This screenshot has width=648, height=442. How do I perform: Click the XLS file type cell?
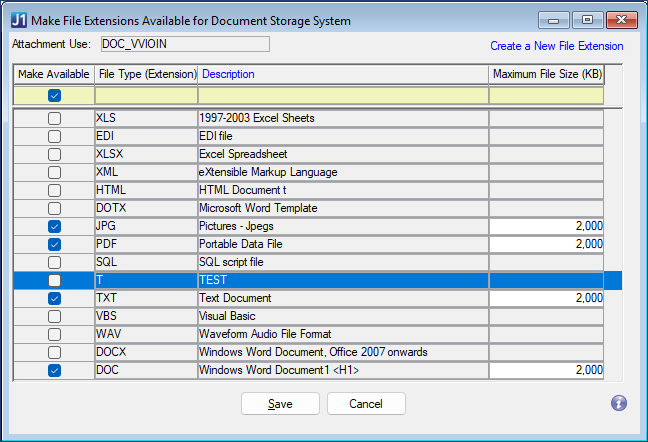[146, 118]
